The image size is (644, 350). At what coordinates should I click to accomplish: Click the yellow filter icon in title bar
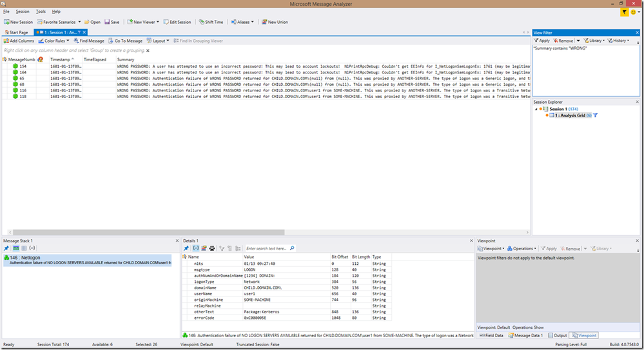pos(624,12)
